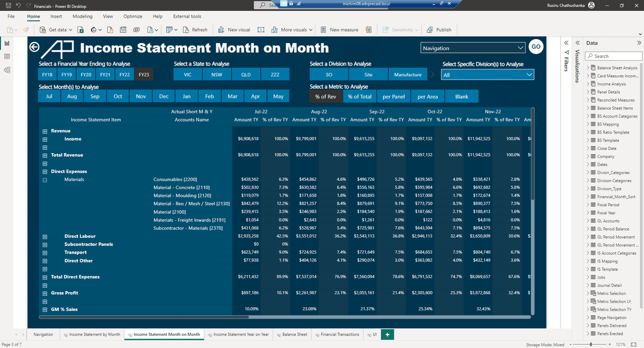Expand the Revenue row in the matrix
644x348 pixels.
pyautogui.click(x=44, y=130)
